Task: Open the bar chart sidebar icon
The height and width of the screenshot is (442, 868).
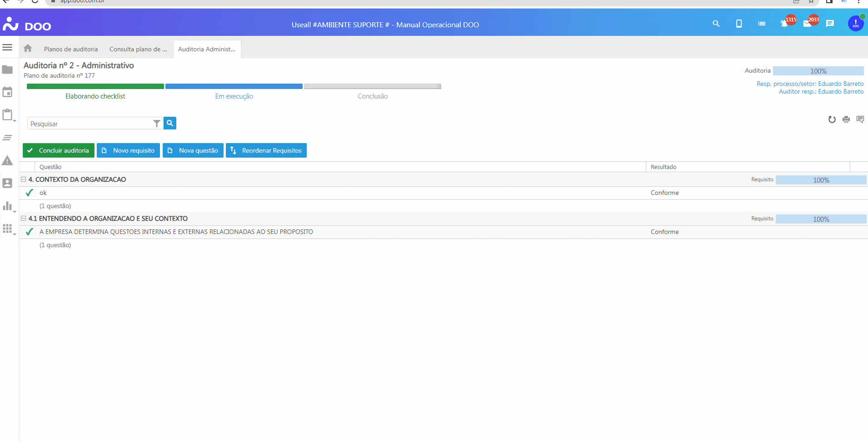Action: 7,206
